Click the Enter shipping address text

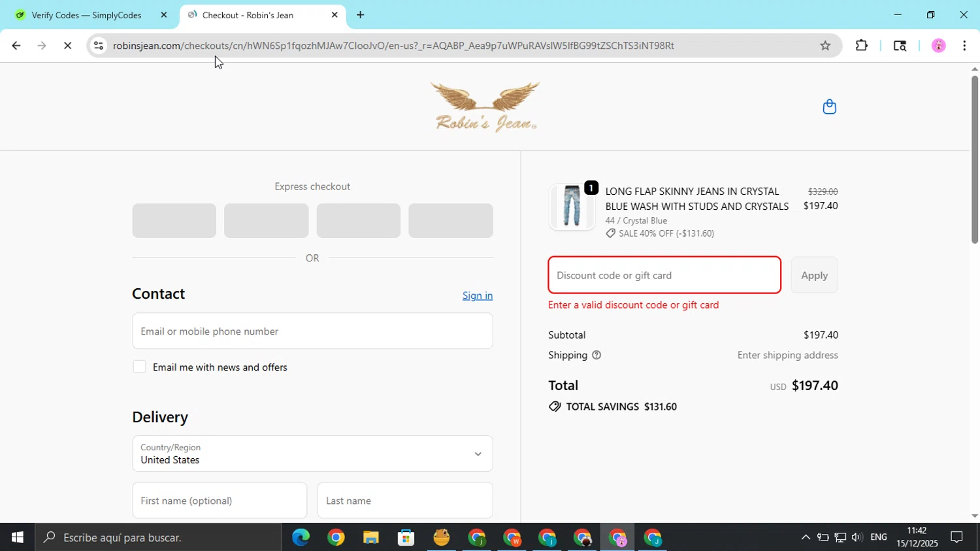coord(787,355)
